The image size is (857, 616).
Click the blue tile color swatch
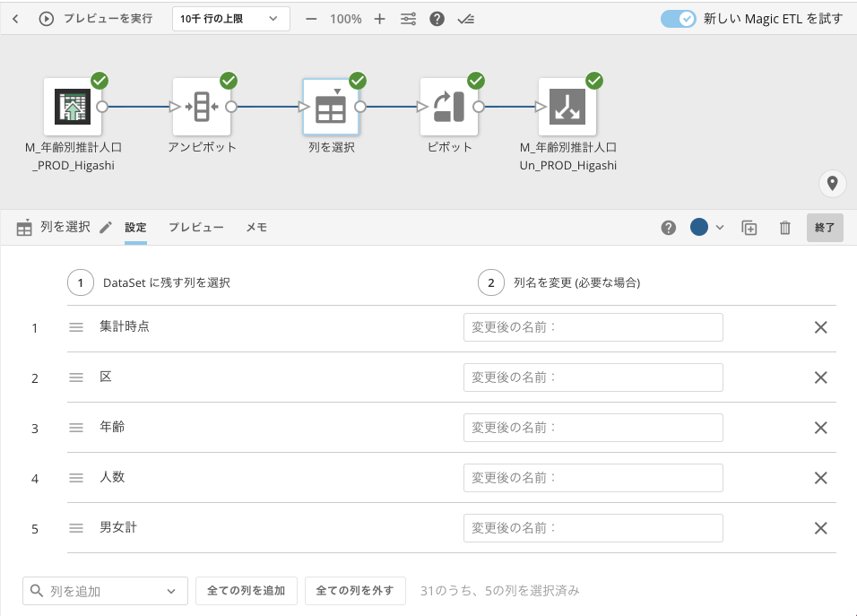click(x=699, y=227)
